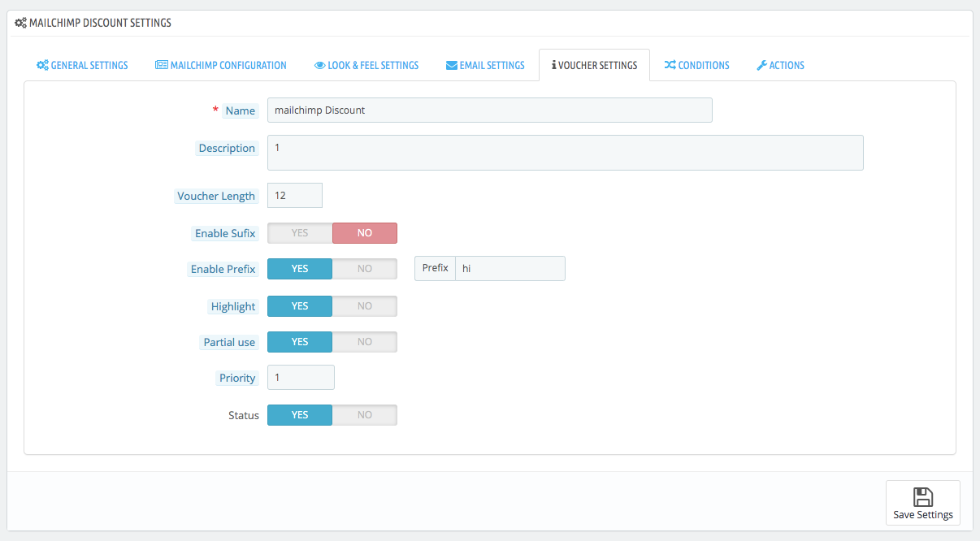The width and height of the screenshot is (980, 541).
Task: Click the Priority label
Action: click(x=237, y=379)
